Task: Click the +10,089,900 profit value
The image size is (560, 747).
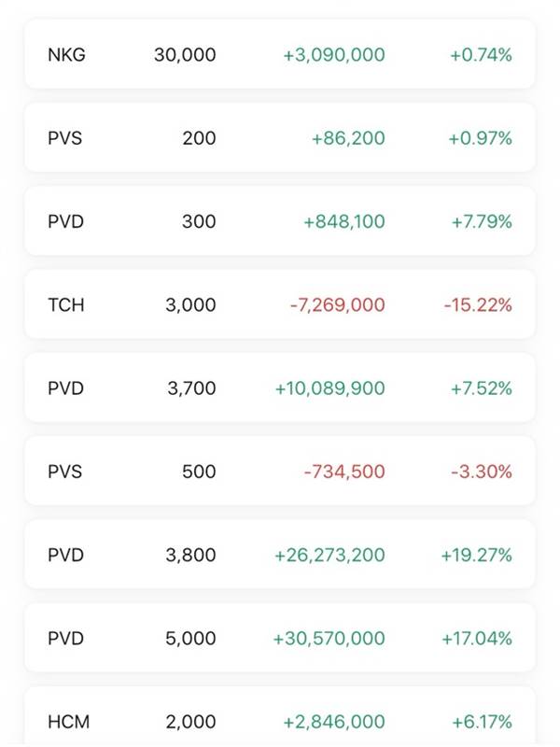Action: coord(329,388)
